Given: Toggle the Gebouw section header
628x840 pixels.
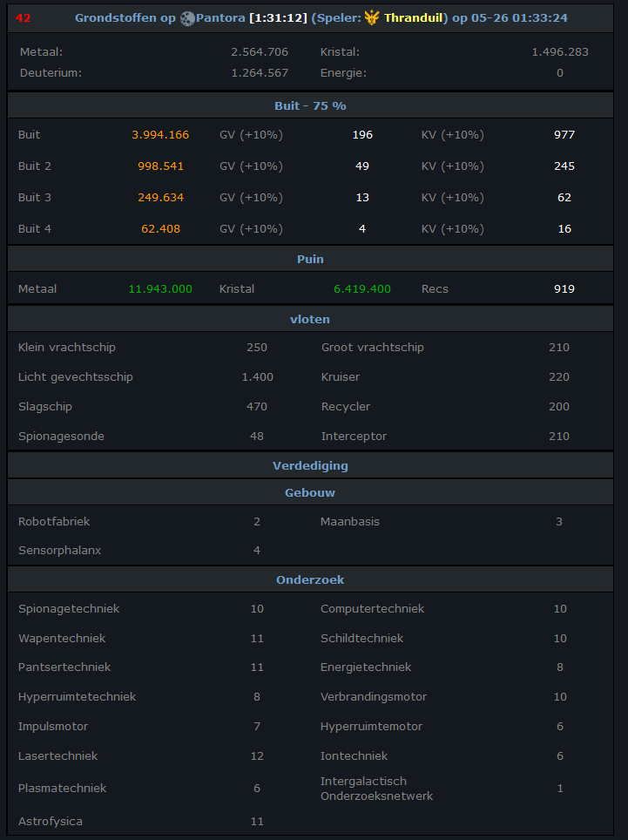Looking at the screenshot, I should (311, 492).
